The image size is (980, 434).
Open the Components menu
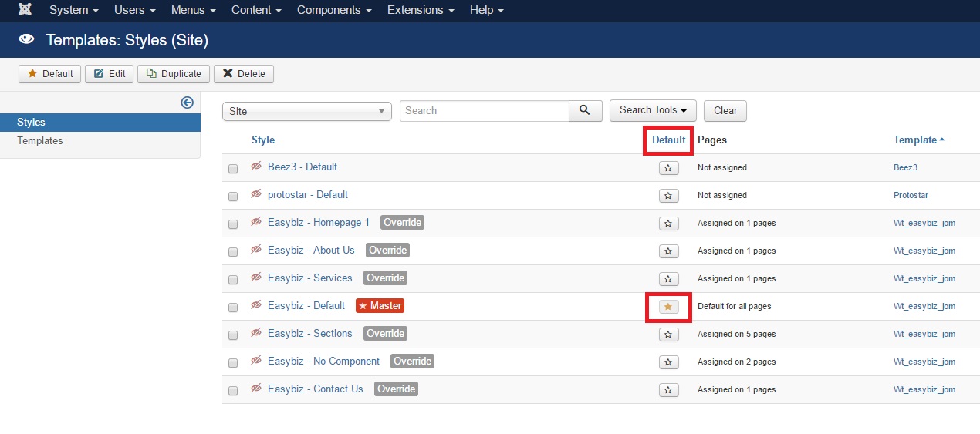334,10
